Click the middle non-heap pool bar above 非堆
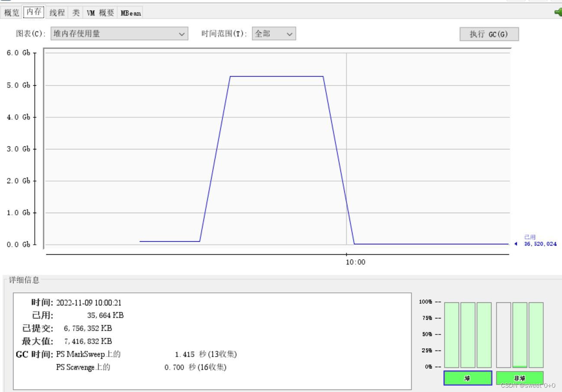The height and width of the screenshot is (392, 562). click(520, 335)
